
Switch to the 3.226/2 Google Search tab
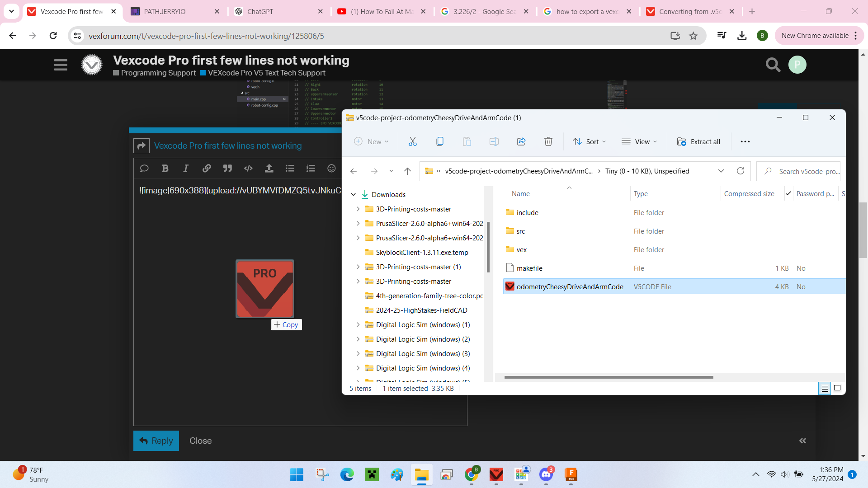click(x=485, y=11)
